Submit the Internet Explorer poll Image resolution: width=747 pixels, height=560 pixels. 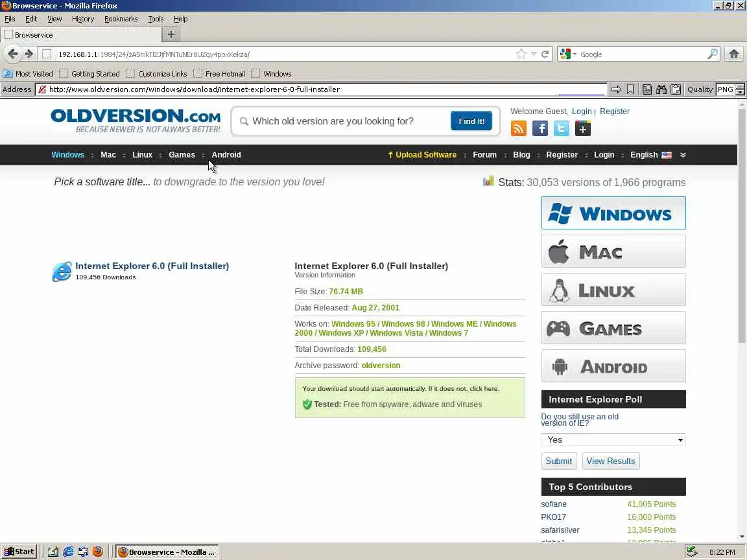(x=559, y=461)
